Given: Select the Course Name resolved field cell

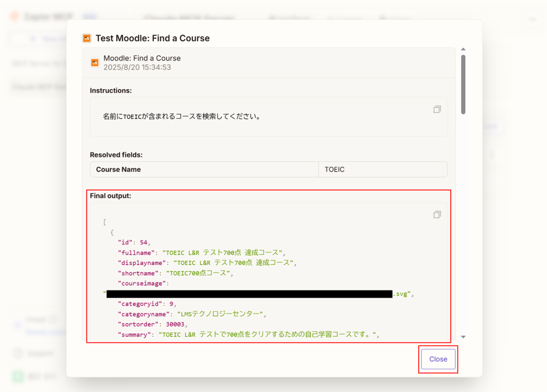Looking at the screenshot, I should coord(204,169).
